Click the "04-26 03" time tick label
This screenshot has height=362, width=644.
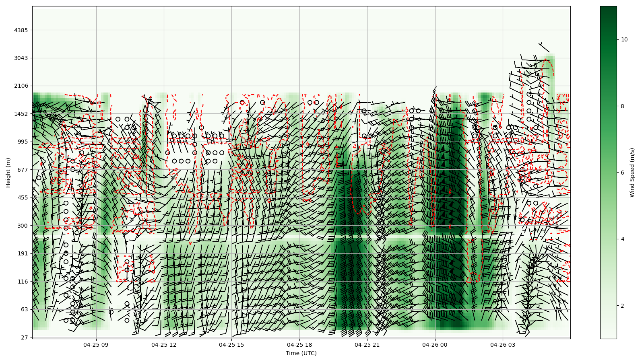point(503,345)
